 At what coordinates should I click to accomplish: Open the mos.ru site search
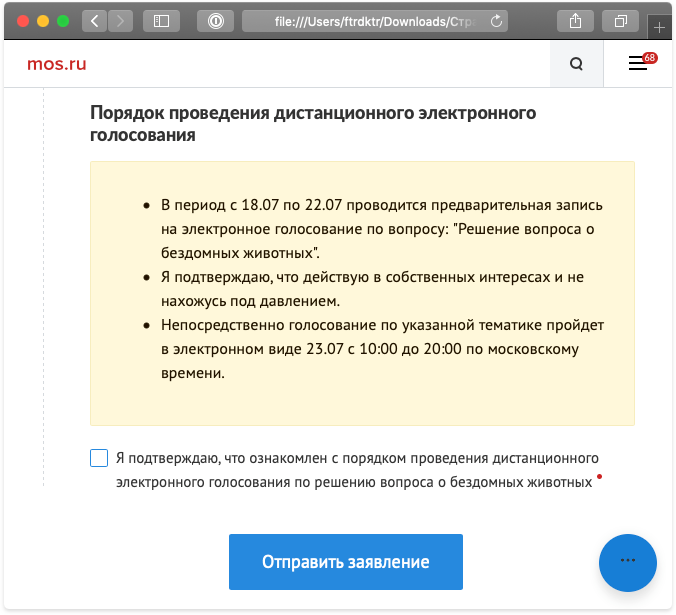pyautogui.click(x=576, y=64)
